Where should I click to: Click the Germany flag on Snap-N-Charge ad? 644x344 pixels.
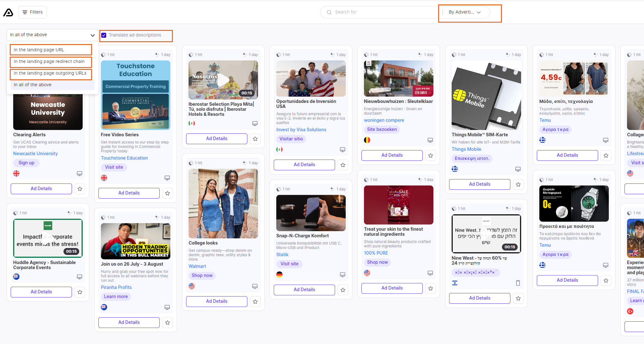click(x=279, y=274)
